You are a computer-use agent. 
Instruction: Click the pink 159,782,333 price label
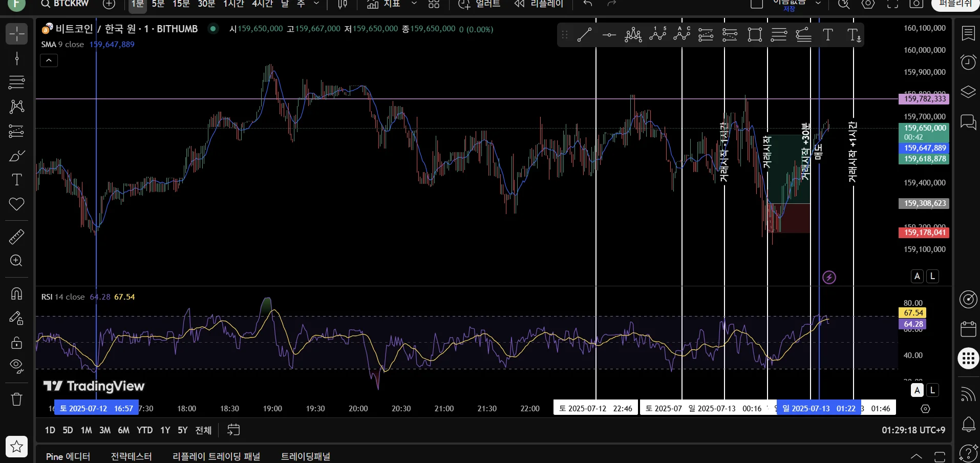924,99
